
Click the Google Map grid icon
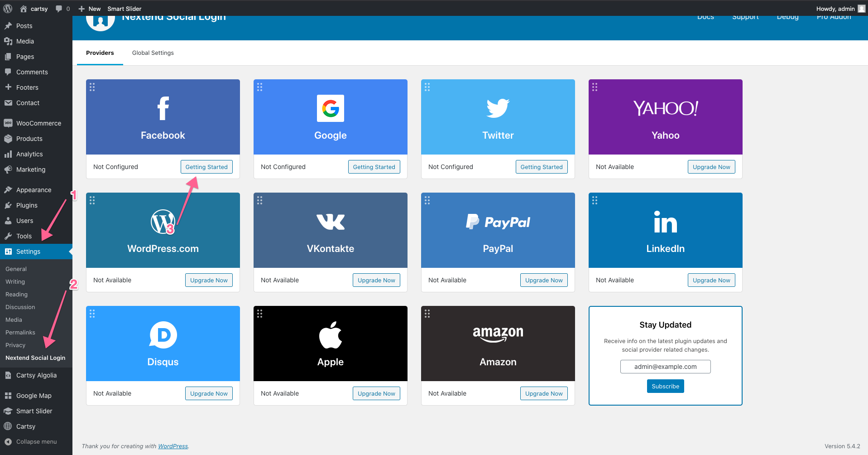8,396
